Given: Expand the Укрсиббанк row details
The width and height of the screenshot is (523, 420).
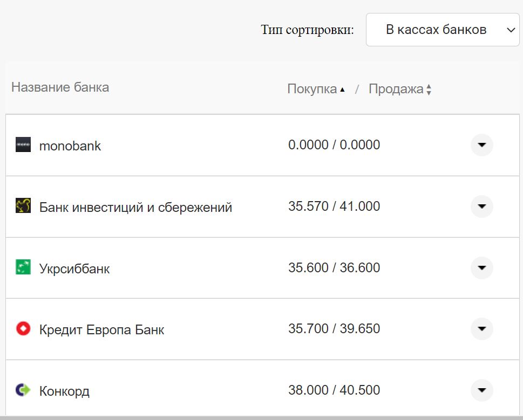Looking at the screenshot, I should pos(481,267).
